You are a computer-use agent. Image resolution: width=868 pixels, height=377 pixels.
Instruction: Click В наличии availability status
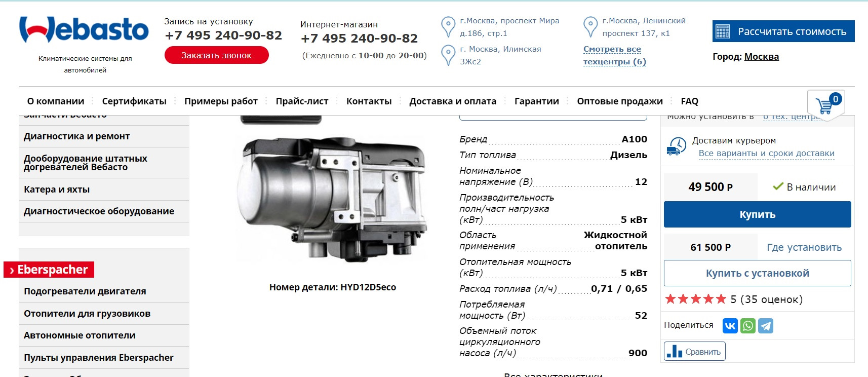804,187
